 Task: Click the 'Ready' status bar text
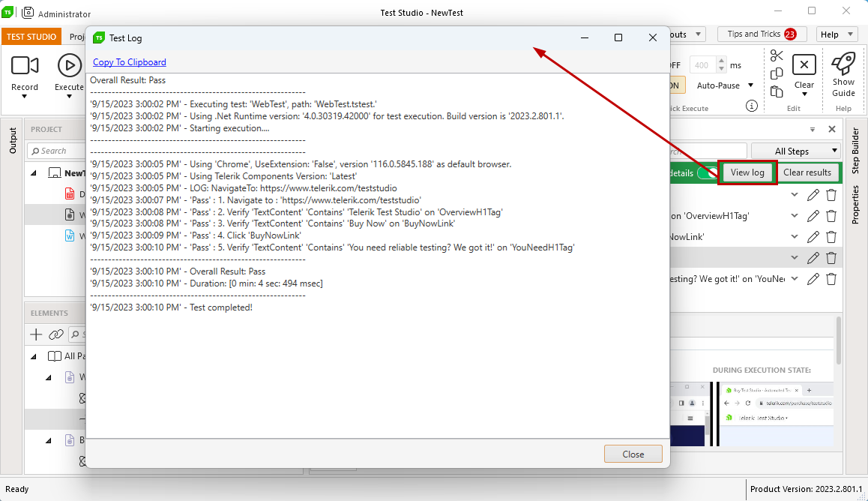[17, 489]
